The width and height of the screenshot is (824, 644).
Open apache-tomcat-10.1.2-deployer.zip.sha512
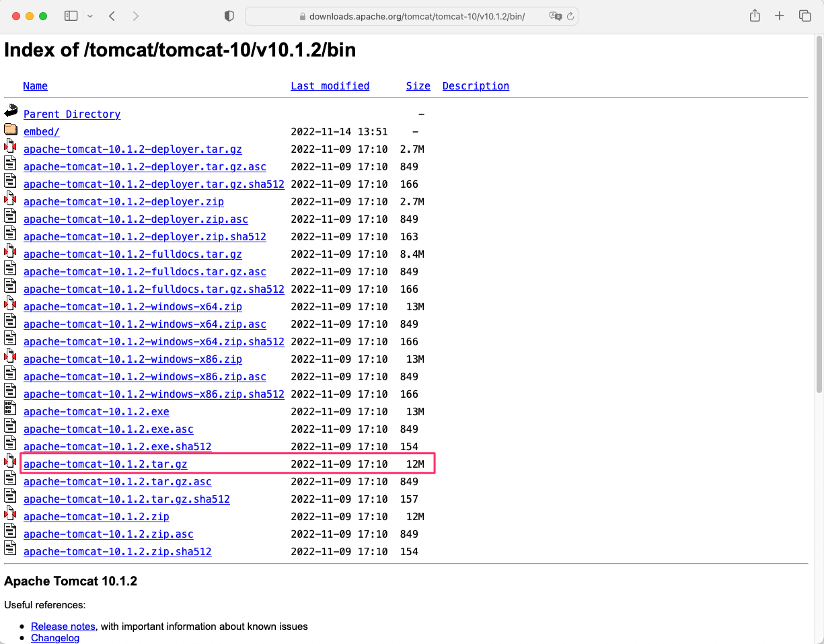(x=145, y=237)
